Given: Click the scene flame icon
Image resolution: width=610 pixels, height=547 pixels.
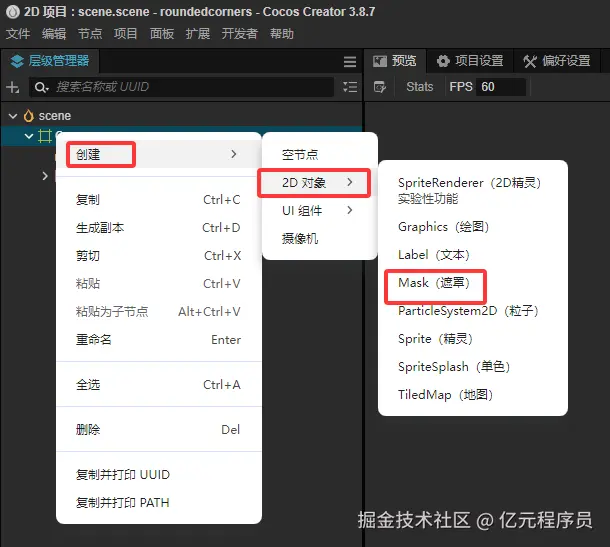Looking at the screenshot, I should 29,116.
